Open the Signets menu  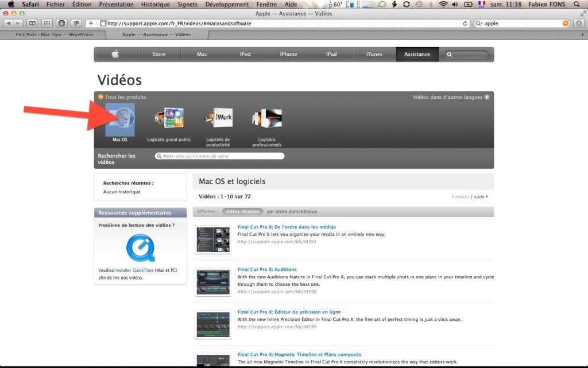point(188,5)
